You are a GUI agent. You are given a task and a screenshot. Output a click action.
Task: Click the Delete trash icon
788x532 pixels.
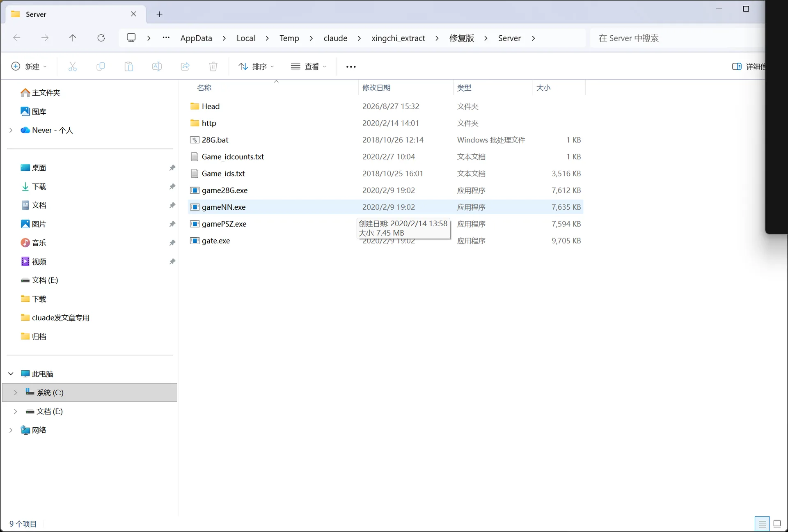point(213,66)
